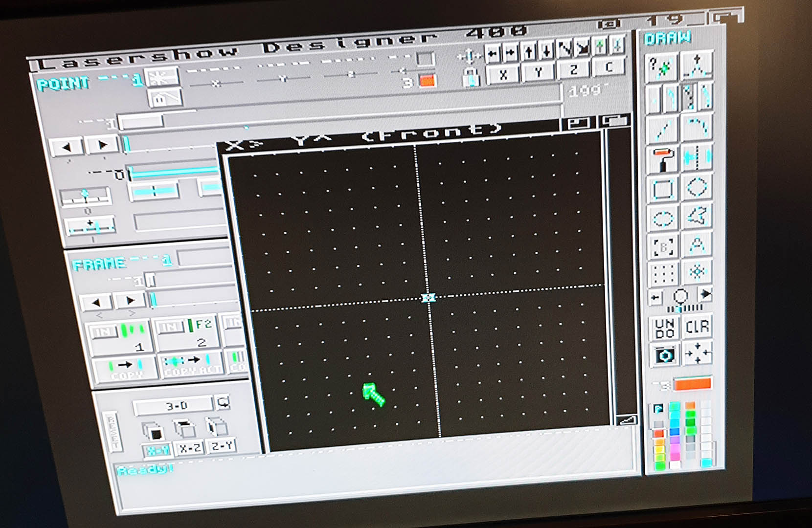Image resolution: width=812 pixels, height=528 pixels.
Task: Toggle the padlock icon
Action: (x=471, y=78)
